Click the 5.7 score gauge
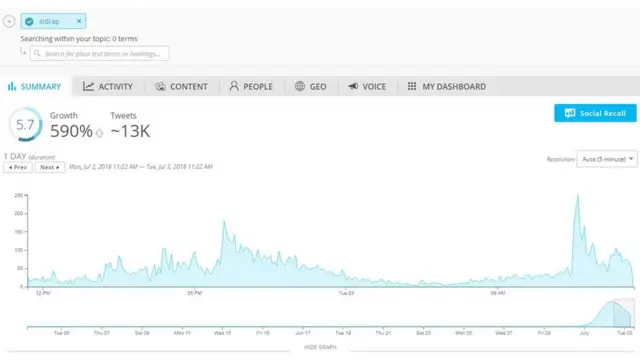The height and width of the screenshot is (360, 640). click(x=25, y=124)
